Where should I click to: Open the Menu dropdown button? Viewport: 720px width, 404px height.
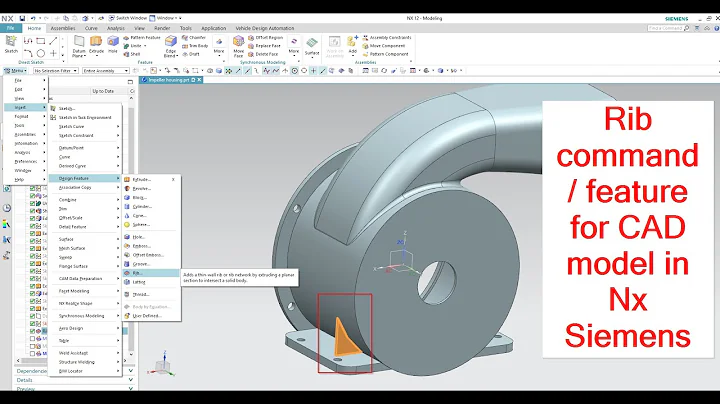click(x=16, y=71)
